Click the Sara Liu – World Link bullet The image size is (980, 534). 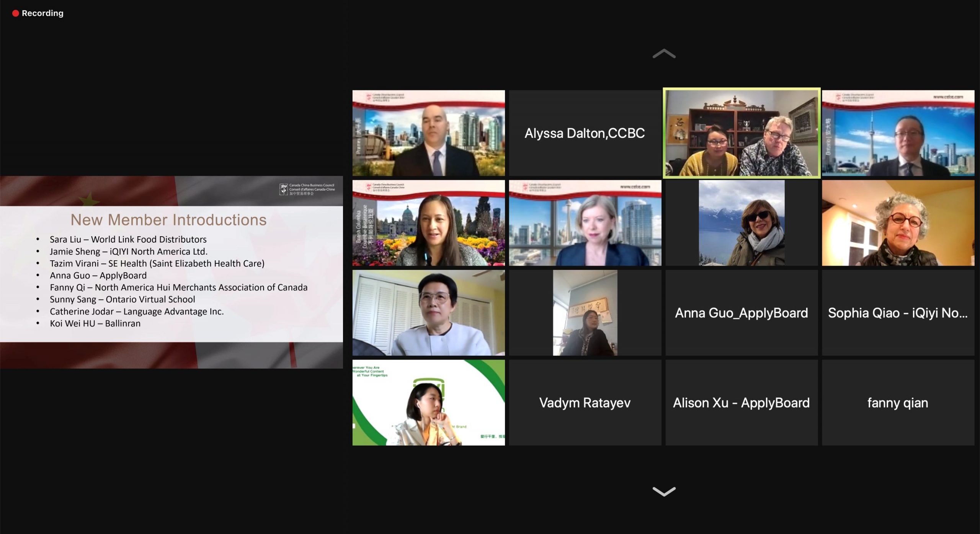coord(128,239)
